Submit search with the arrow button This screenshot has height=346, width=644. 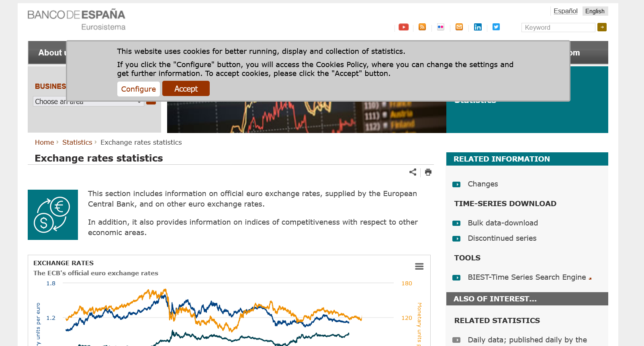coord(602,27)
